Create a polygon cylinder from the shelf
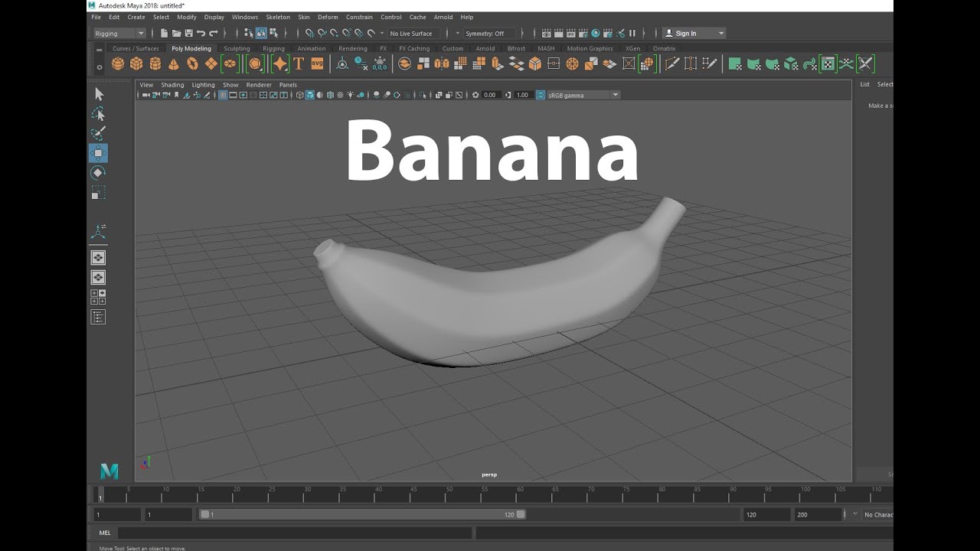The height and width of the screenshot is (551, 980). click(x=155, y=64)
